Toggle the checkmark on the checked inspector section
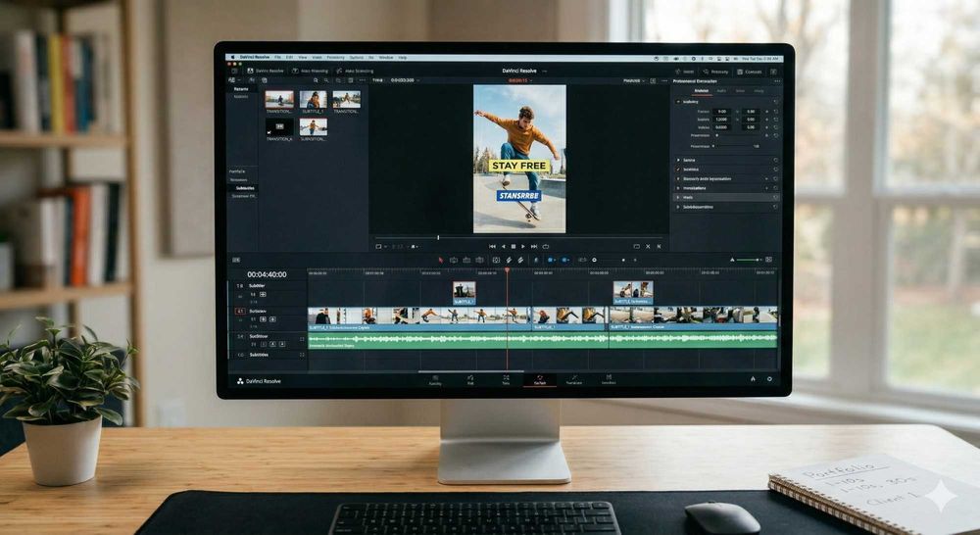 [x=678, y=170]
